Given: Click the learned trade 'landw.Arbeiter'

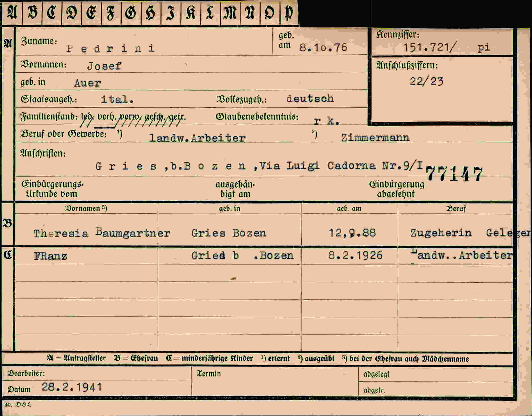Looking at the screenshot, I should pos(197,138).
